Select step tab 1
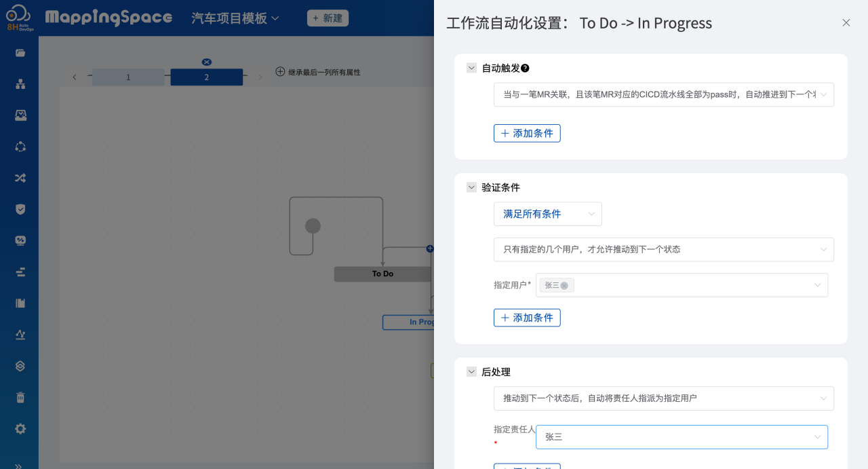This screenshot has height=469, width=868. 128,77
